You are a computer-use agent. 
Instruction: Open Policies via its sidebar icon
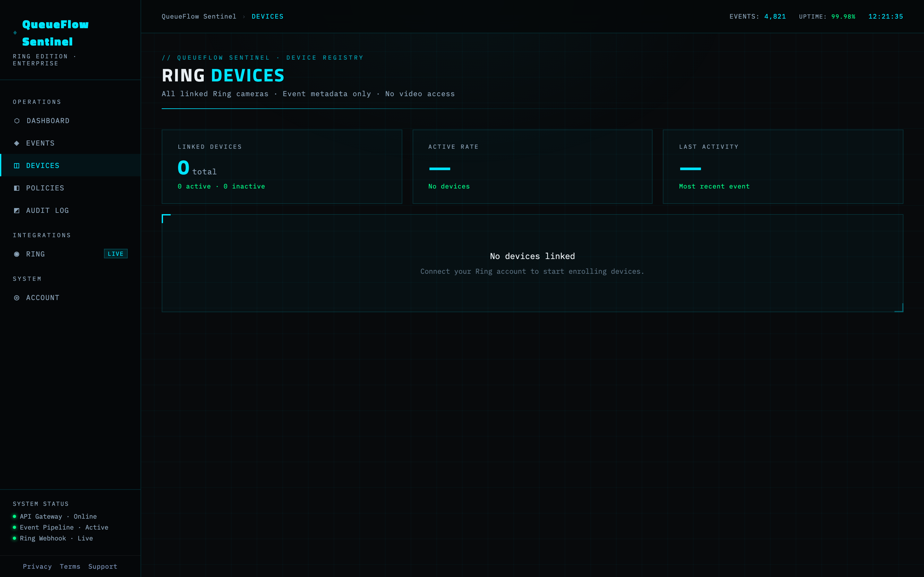pos(17,188)
